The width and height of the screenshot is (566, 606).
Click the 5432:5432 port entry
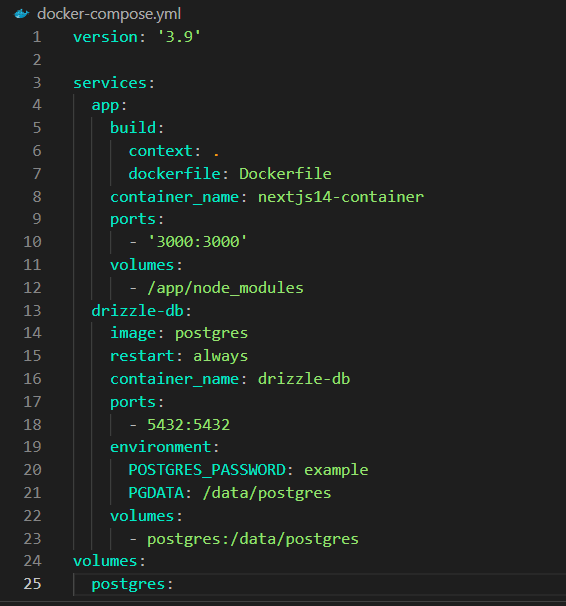click(x=189, y=425)
